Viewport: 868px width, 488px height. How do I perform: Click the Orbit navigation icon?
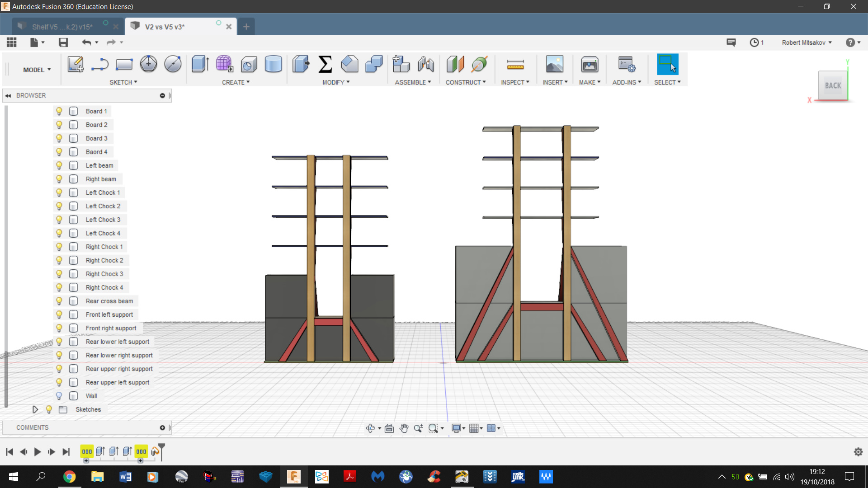pos(371,428)
